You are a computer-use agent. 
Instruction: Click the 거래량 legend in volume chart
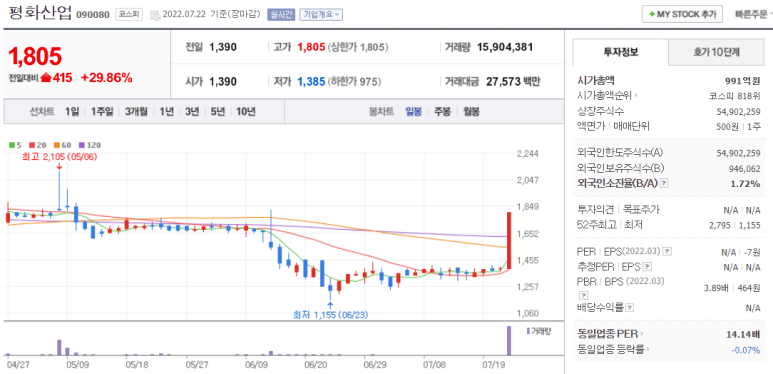(538, 331)
